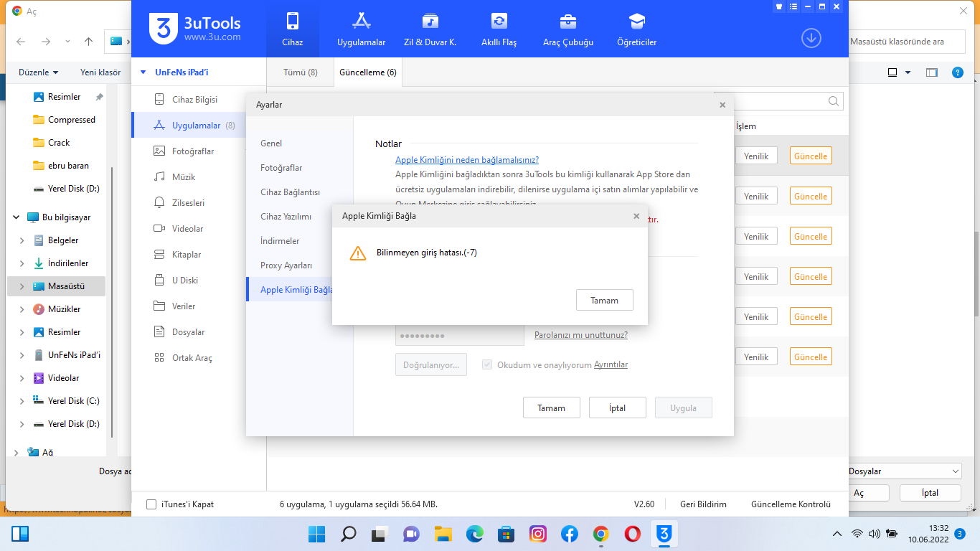Screen dimensions: 980x551
Task: Expand Yerel Disk (C:) in the tree
Action: coord(22,401)
